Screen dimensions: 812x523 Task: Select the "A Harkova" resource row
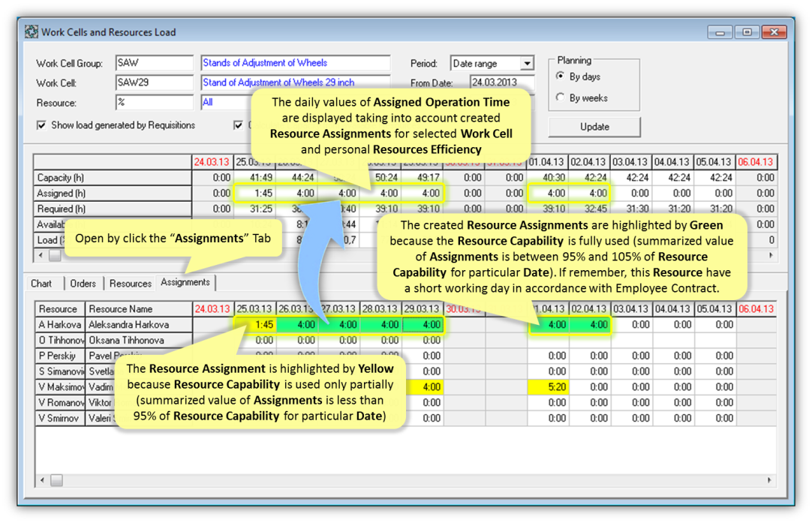[60, 325]
